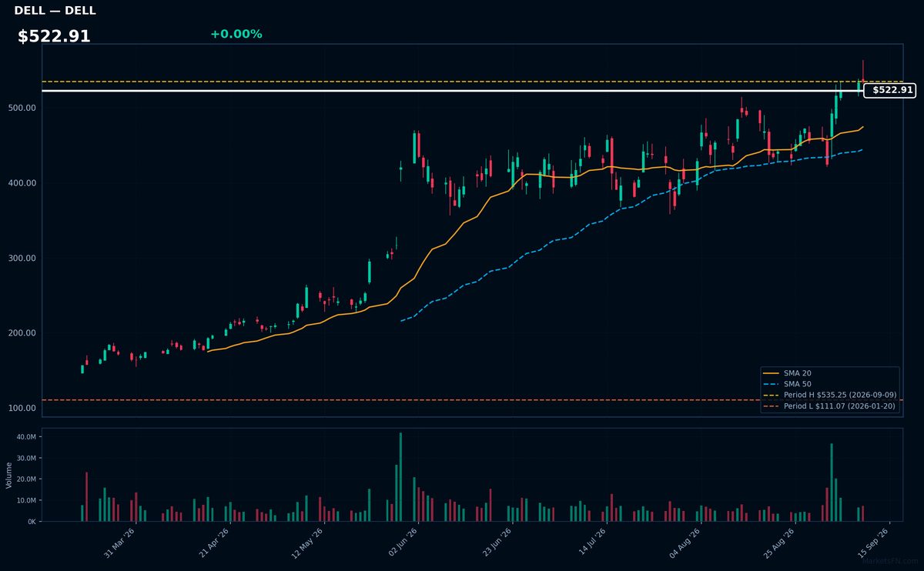Click the 21 Apr '26 date label

tap(214, 542)
